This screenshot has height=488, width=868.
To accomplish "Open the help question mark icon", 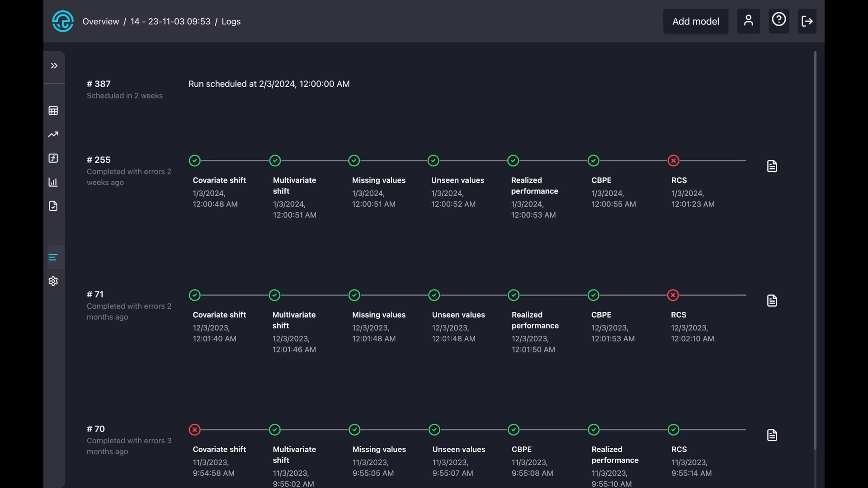I will (x=778, y=20).
